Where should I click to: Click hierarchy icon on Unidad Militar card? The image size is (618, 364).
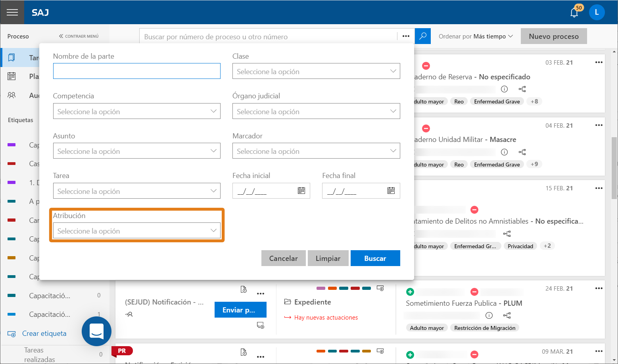(522, 152)
